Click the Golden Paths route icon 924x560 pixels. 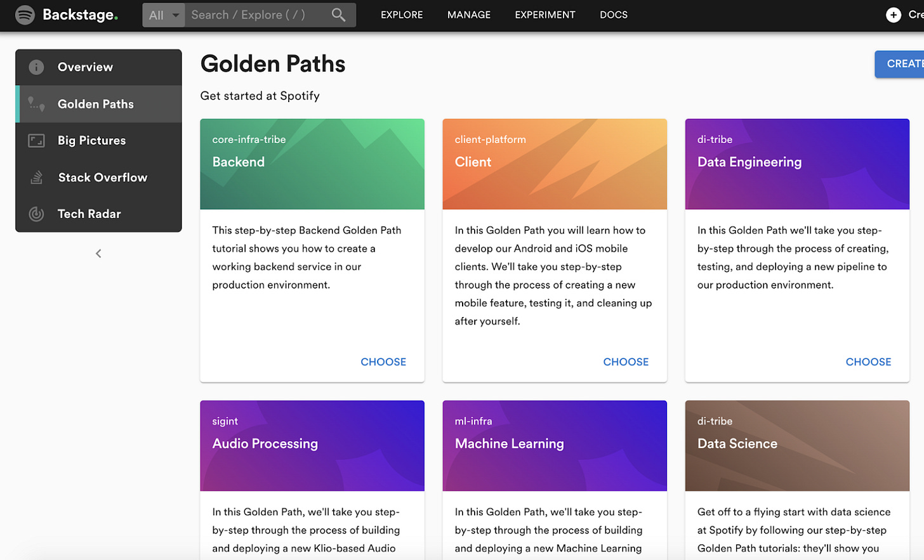[x=36, y=104]
